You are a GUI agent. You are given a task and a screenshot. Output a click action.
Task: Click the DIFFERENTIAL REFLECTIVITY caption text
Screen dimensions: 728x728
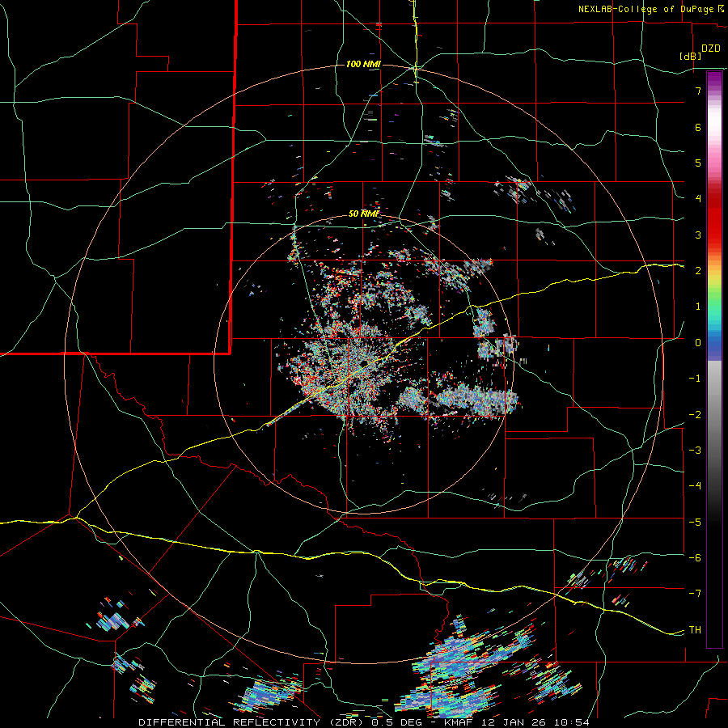230,722
